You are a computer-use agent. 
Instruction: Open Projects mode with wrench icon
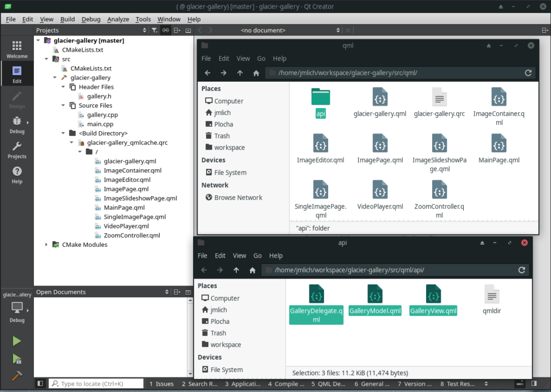(x=17, y=150)
